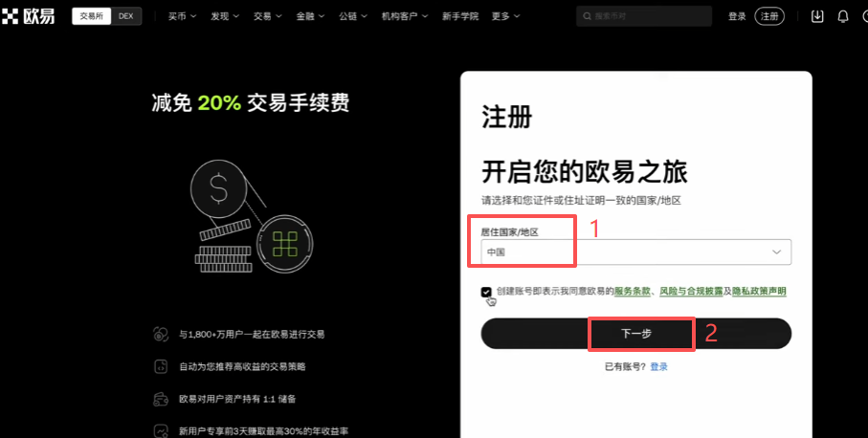Expand the 公链 menu
This screenshot has width=868, height=438.
353,16
